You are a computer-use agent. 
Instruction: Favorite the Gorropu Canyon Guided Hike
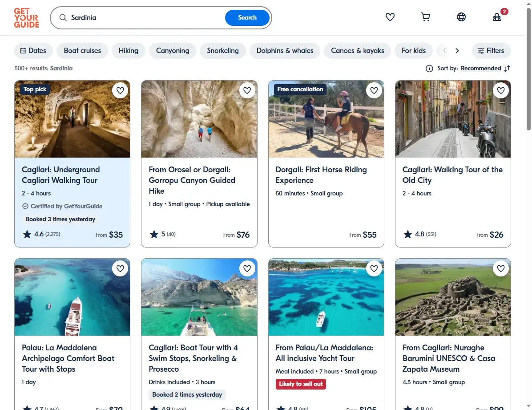click(247, 90)
